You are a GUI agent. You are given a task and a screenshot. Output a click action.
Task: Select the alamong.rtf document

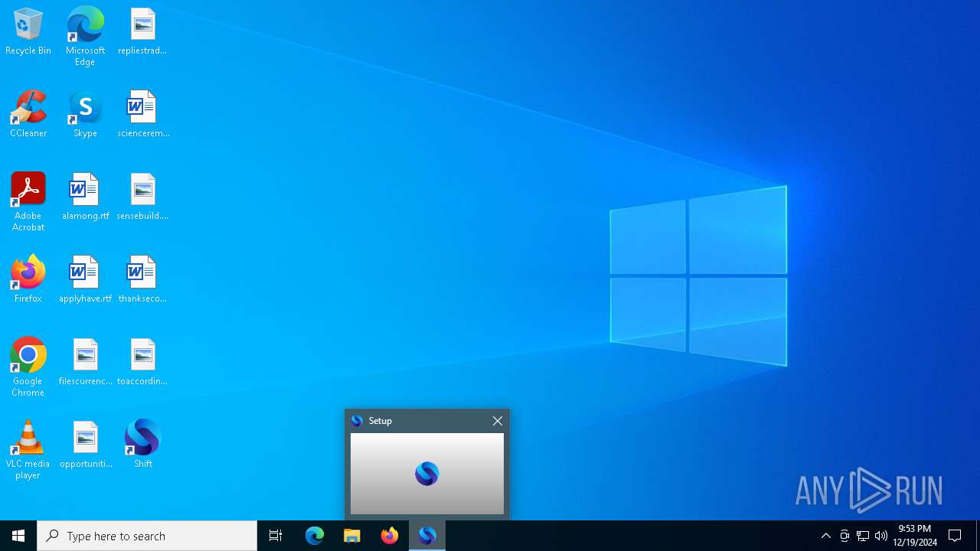pos(85,197)
